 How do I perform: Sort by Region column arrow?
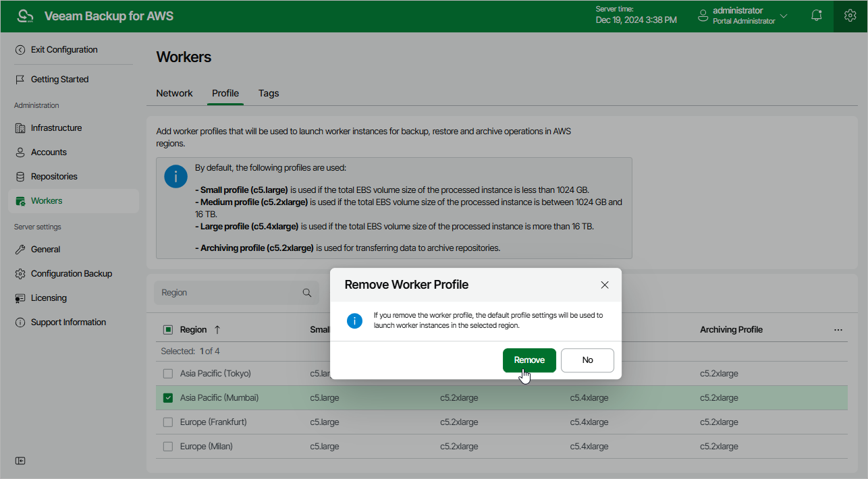(x=217, y=330)
